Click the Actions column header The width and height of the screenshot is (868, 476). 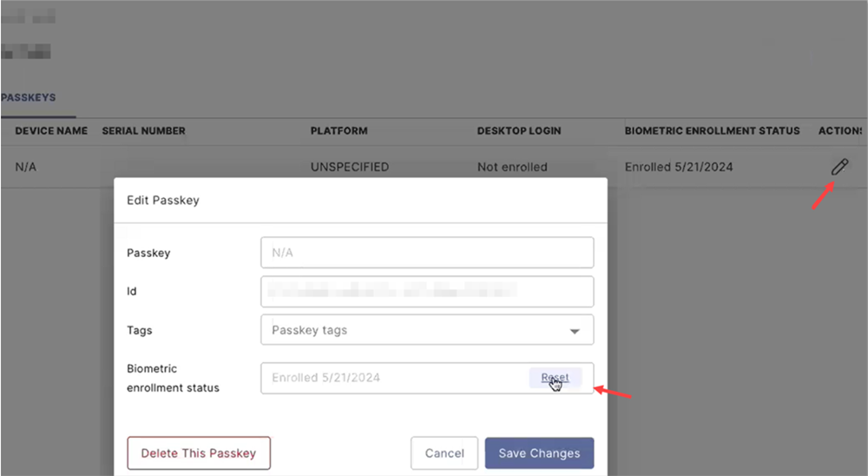tap(839, 131)
